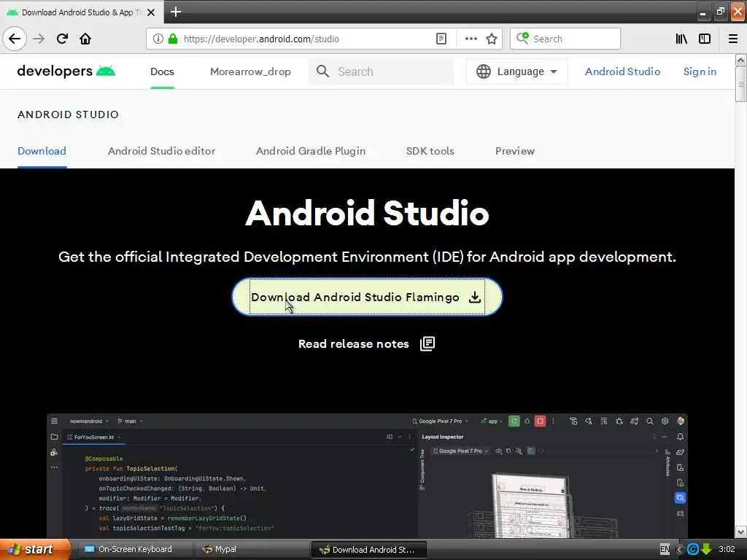Expand hidden tray icons arrow

point(680,550)
